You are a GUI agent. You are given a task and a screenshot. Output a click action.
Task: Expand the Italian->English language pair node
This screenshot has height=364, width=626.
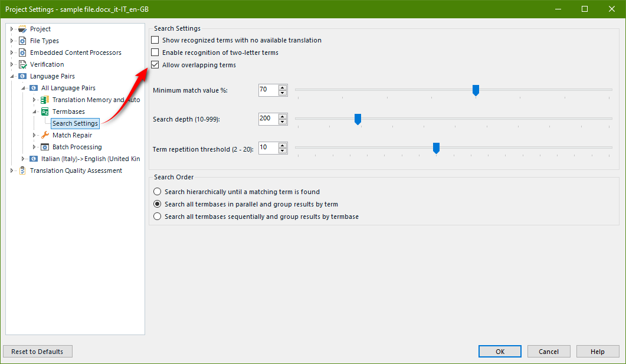(x=23, y=159)
